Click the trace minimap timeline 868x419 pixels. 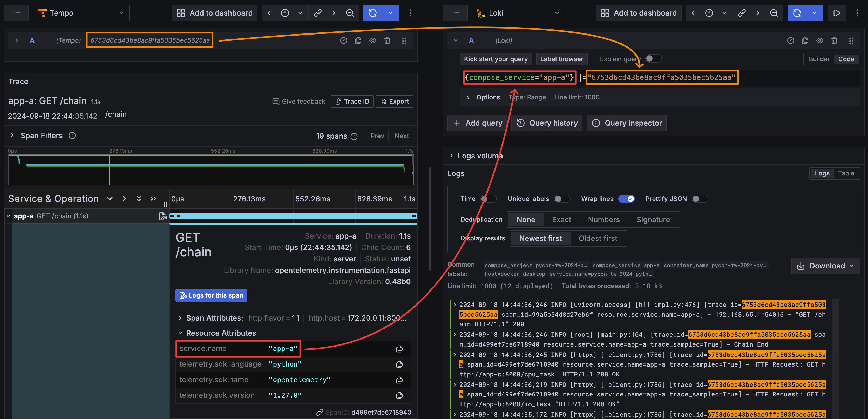[x=211, y=170]
